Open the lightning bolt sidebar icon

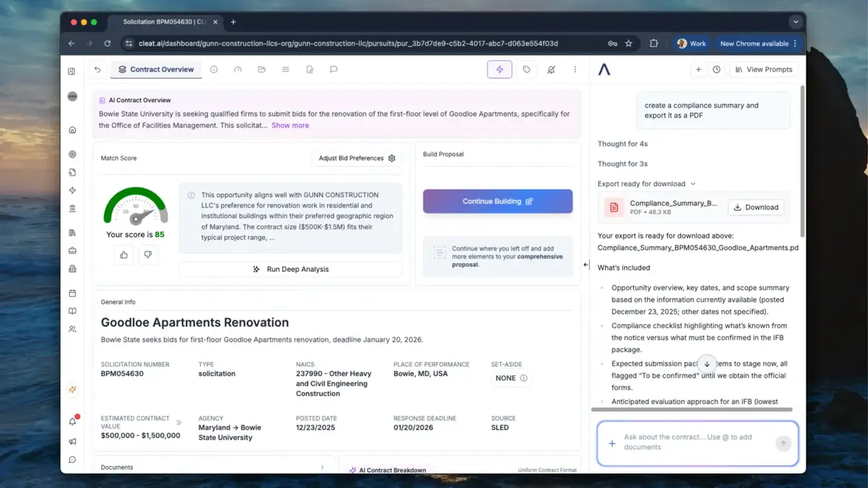point(72,190)
